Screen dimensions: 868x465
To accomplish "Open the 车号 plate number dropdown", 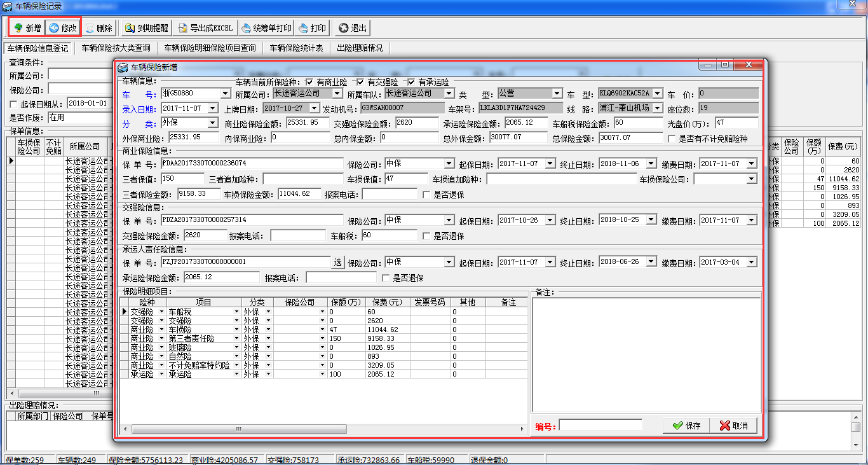I will (x=225, y=94).
